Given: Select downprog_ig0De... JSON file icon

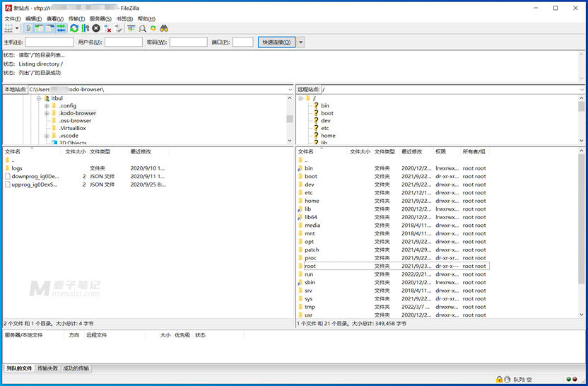Looking at the screenshot, I should [8, 176].
